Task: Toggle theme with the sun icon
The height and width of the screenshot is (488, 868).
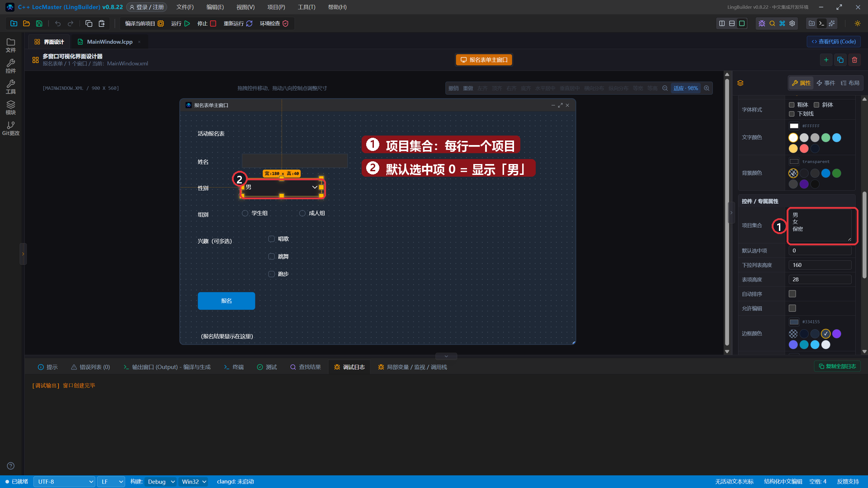Action: pyautogui.click(x=858, y=23)
